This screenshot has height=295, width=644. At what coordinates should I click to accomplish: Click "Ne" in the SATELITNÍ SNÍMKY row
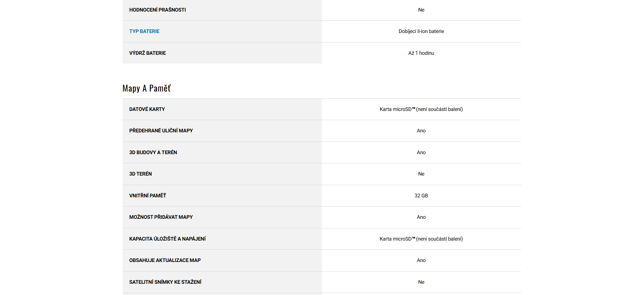click(421, 282)
